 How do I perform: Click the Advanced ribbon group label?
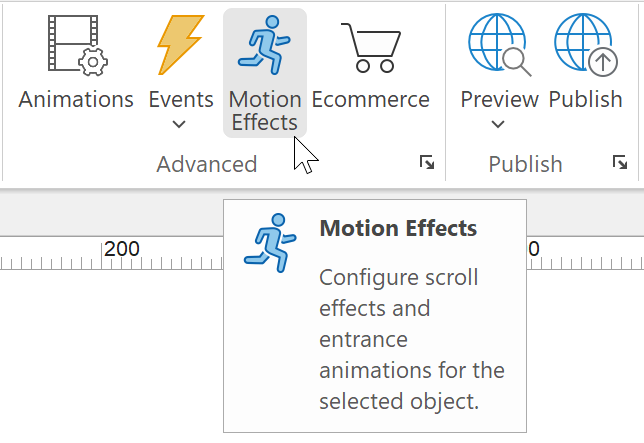tap(207, 164)
